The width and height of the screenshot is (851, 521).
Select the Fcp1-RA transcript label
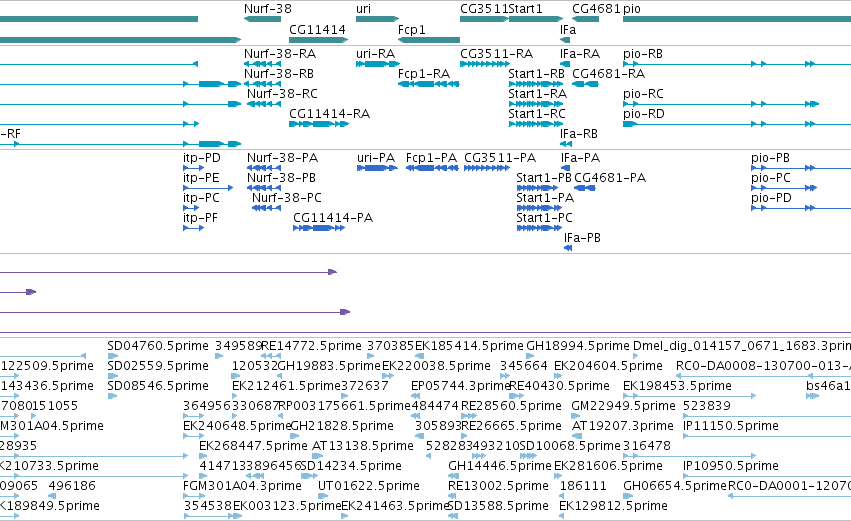(424, 73)
